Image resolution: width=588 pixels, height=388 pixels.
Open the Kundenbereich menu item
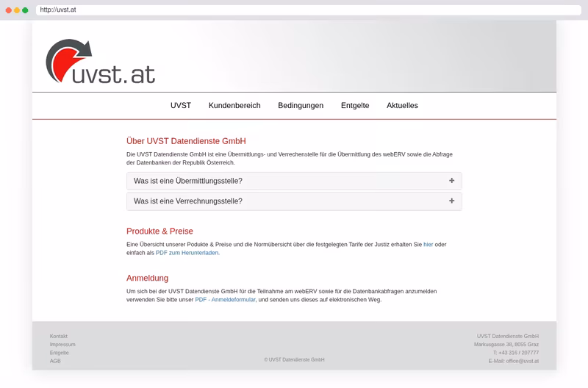tap(234, 105)
